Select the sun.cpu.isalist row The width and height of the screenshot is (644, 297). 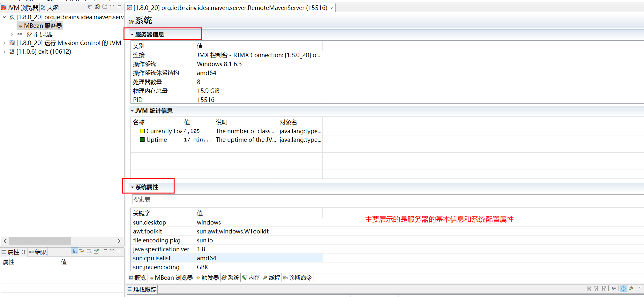(227, 258)
